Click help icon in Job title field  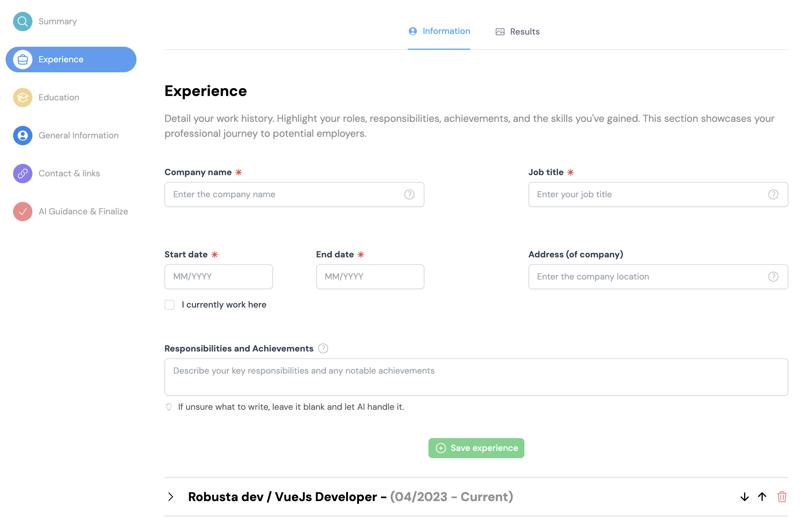tap(773, 194)
